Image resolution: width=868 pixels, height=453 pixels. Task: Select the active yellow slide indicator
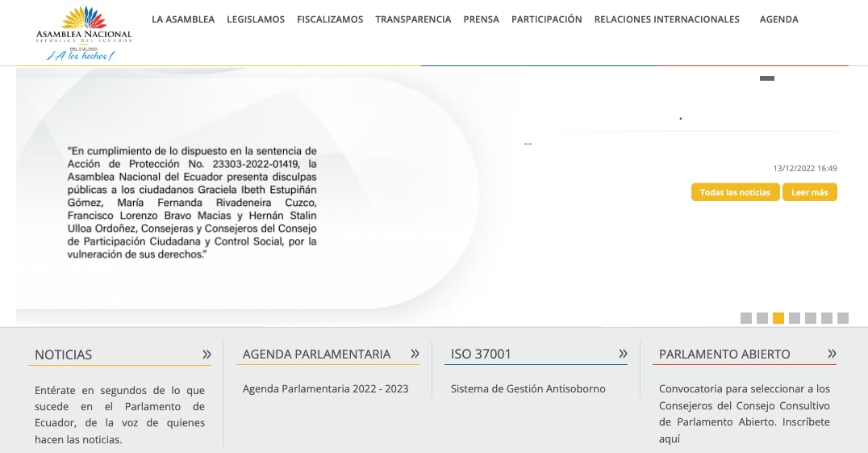point(778,318)
